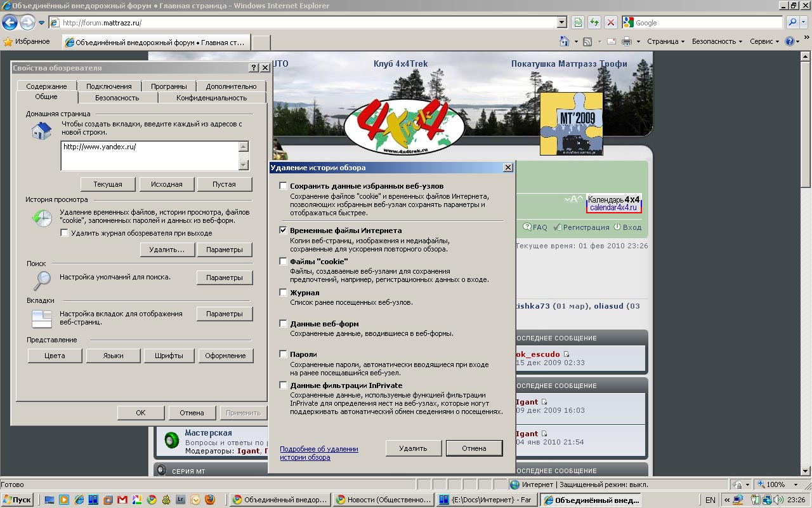Switch to the "Дополнительно" tab
The width and height of the screenshot is (812, 508).
pyautogui.click(x=231, y=86)
